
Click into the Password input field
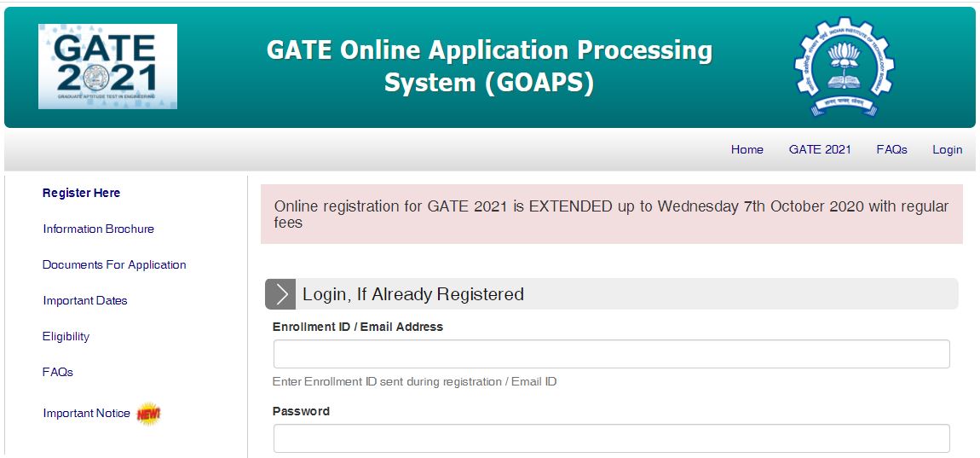tap(611, 438)
